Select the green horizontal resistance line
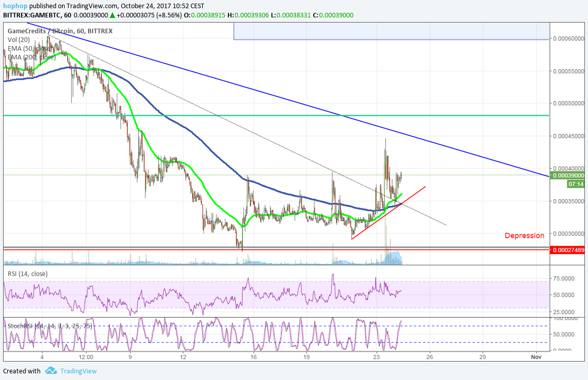Viewport: 588px width, 380px height. pos(276,116)
